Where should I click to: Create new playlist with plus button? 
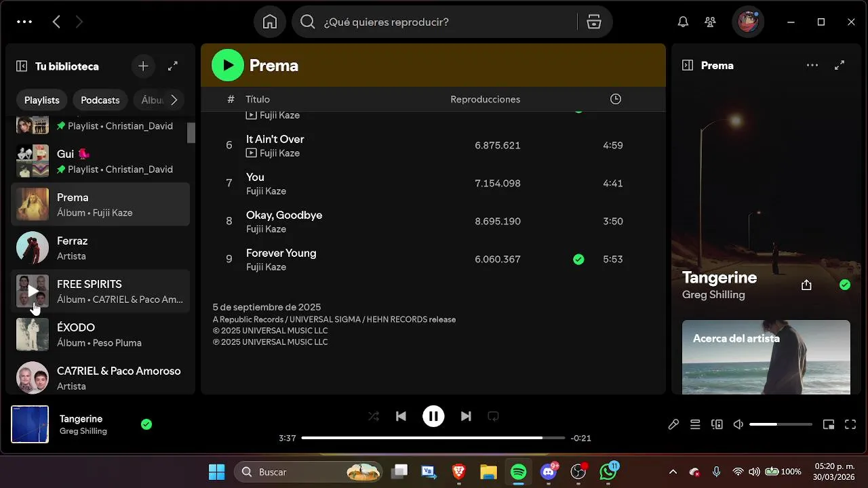[143, 66]
